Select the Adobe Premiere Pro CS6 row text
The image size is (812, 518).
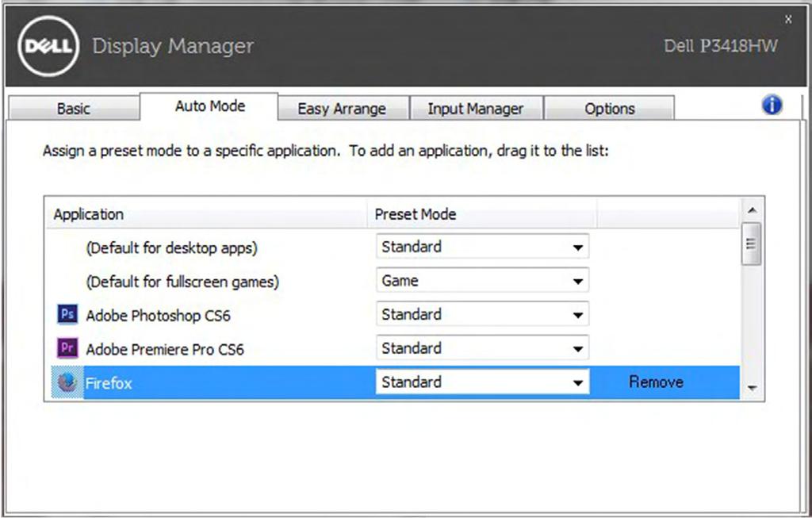165,349
